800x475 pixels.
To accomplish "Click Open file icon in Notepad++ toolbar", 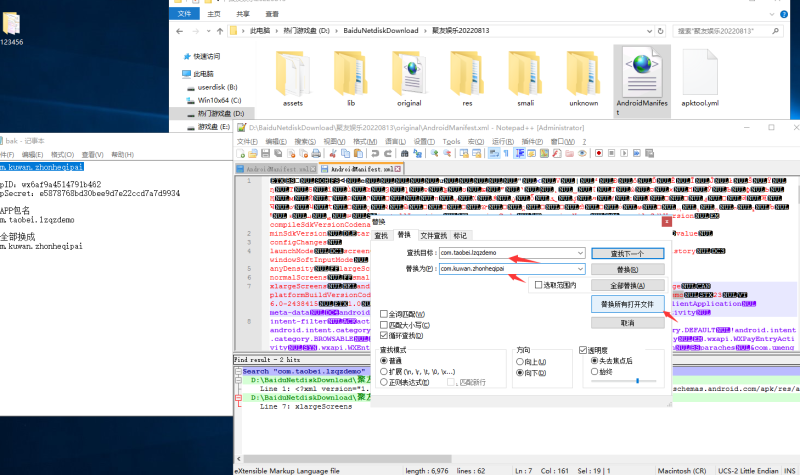I will [253, 153].
